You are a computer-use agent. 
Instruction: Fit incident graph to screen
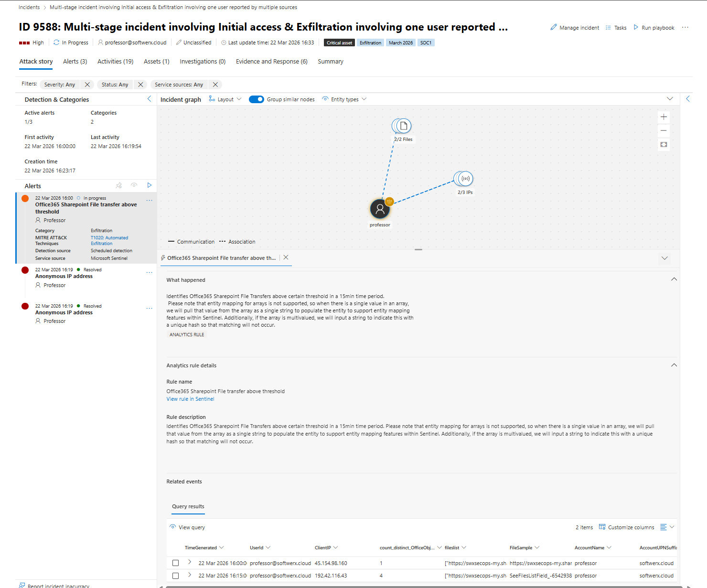[664, 144]
